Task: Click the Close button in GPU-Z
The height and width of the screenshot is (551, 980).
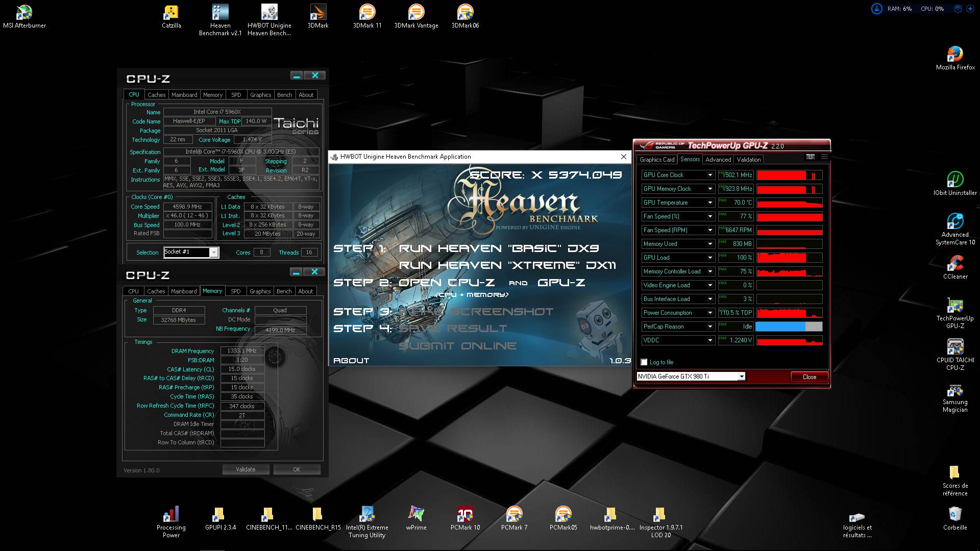Action: click(x=810, y=377)
